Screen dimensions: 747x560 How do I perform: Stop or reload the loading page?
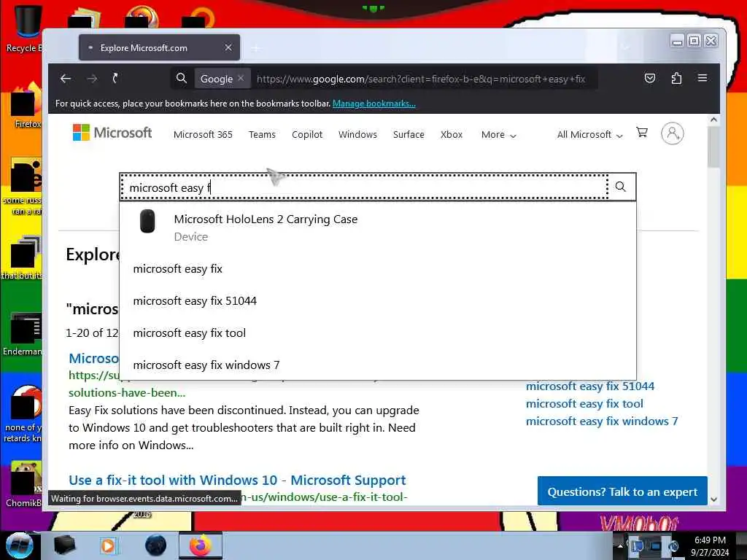pos(115,79)
